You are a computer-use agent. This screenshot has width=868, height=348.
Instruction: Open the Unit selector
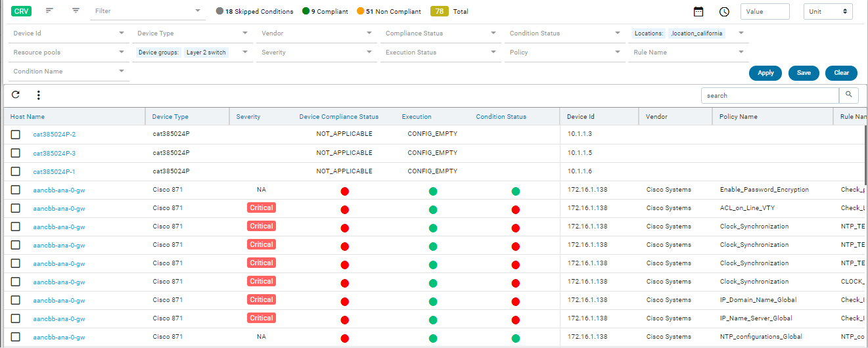tap(828, 12)
